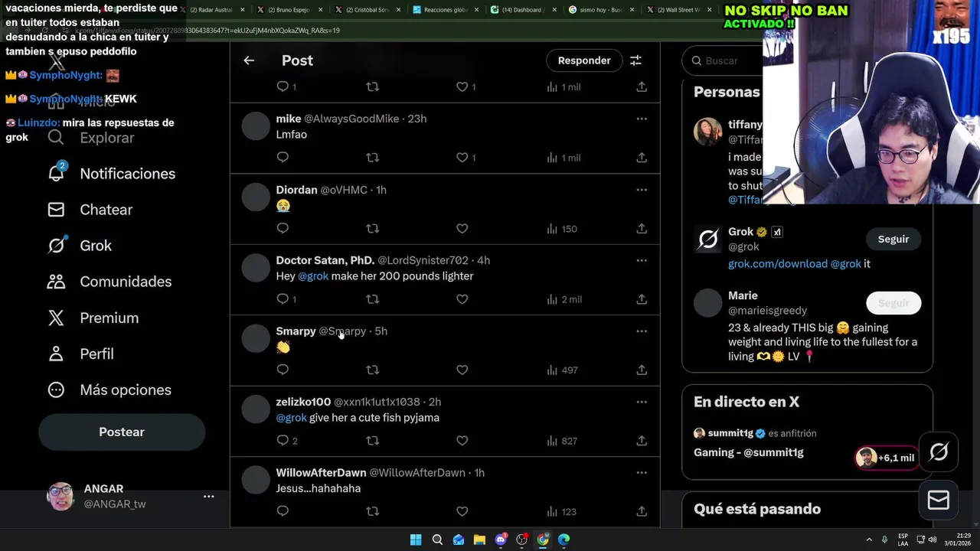Click the Buscar search field
Image resolution: width=980 pixels, height=551 pixels.
click(x=724, y=60)
